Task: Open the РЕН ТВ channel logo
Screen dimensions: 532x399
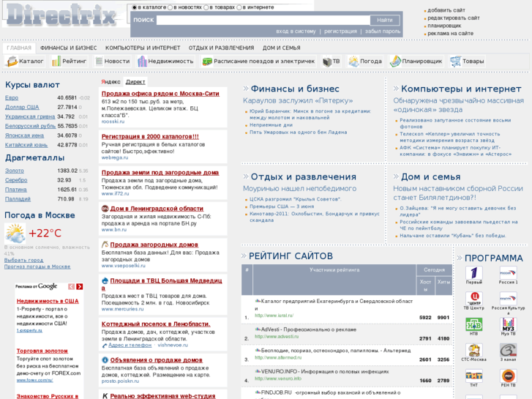Action: click(x=509, y=376)
